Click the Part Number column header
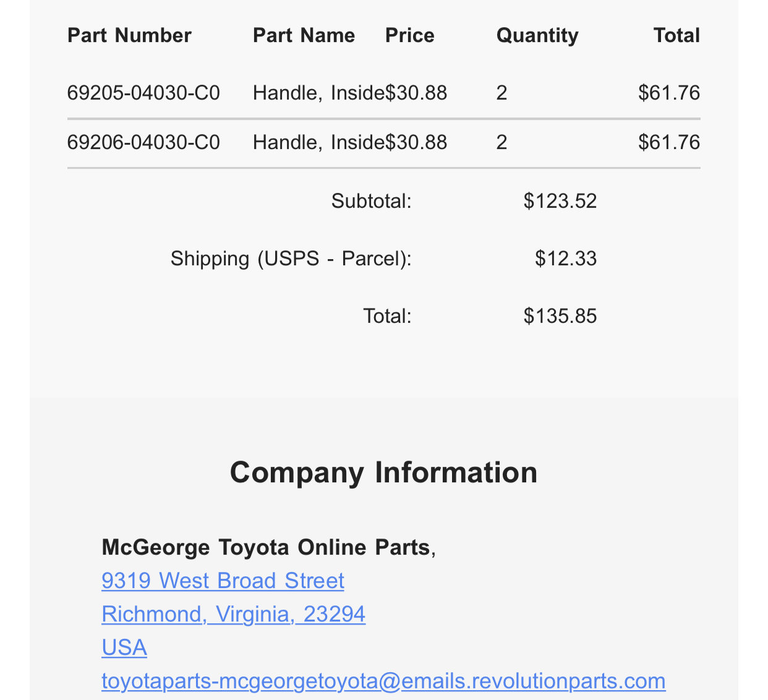 point(129,35)
